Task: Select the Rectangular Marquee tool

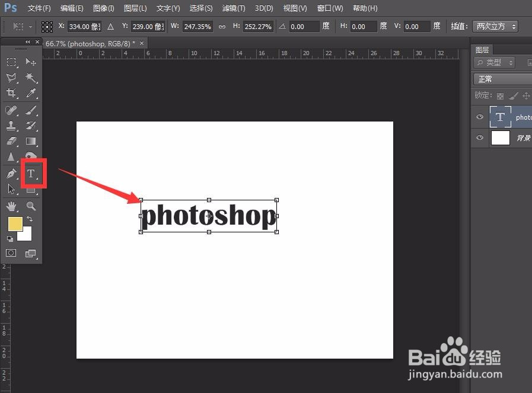Action: tap(11, 62)
